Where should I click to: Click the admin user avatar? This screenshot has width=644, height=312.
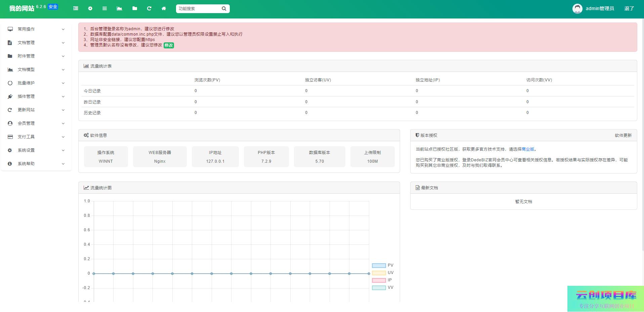click(x=577, y=9)
